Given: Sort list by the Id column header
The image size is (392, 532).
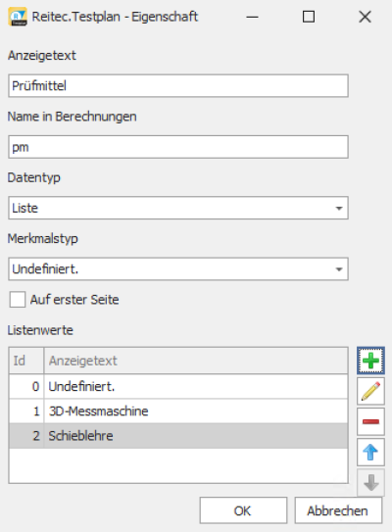Looking at the screenshot, I should pyautogui.click(x=26, y=361).
